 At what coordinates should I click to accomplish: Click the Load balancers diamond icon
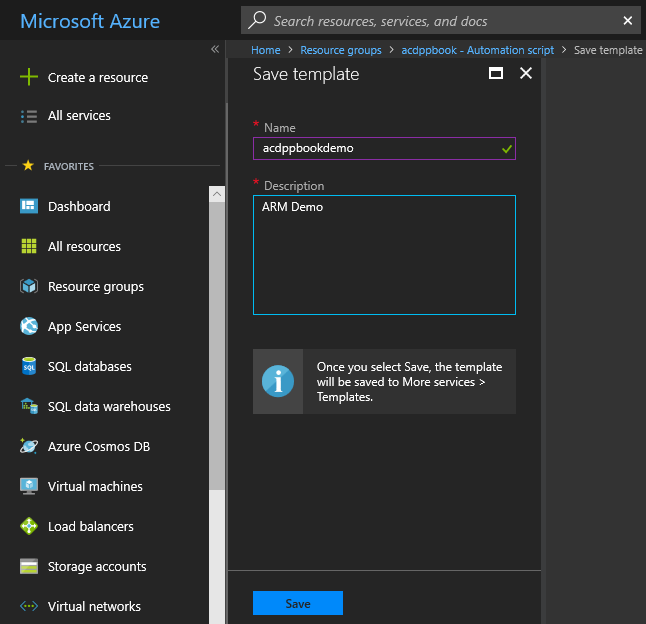(x=29, y=526)
